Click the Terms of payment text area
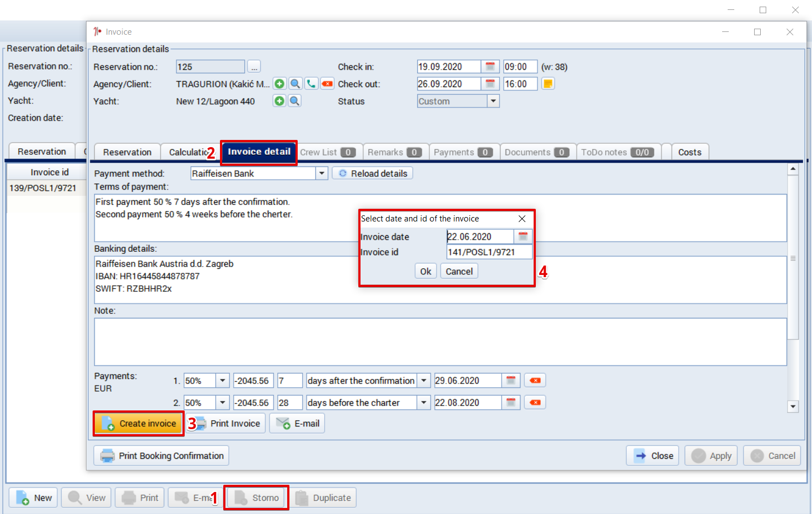Viewport: 812px width, 514px height. [440, 218]
